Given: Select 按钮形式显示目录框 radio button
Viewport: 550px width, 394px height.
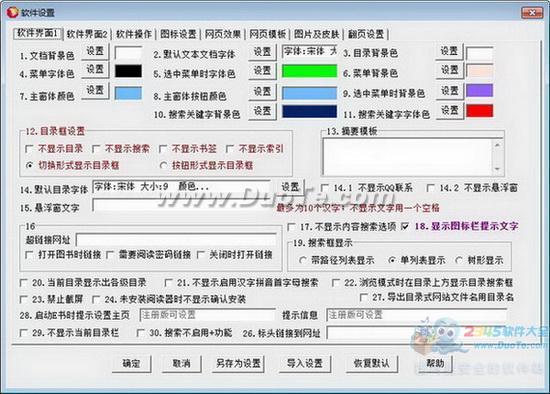Looking at the screenshot, I should tap(163, 165).
